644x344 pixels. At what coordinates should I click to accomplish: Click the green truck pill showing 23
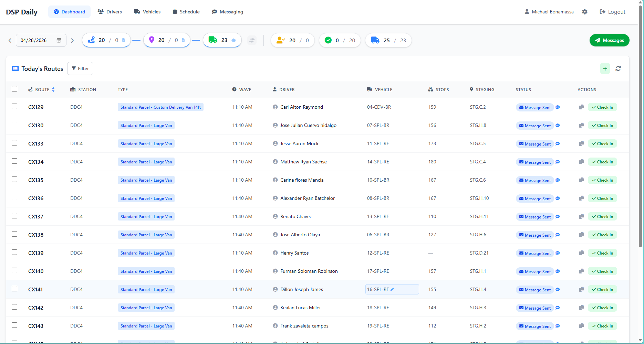pos(222,40)
